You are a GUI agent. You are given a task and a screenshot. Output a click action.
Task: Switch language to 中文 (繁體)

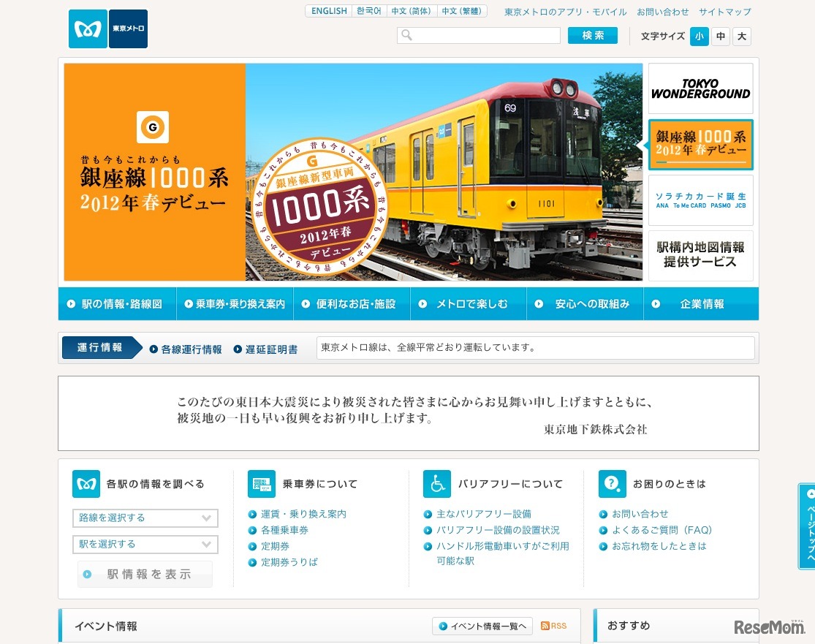click(461, 11)
